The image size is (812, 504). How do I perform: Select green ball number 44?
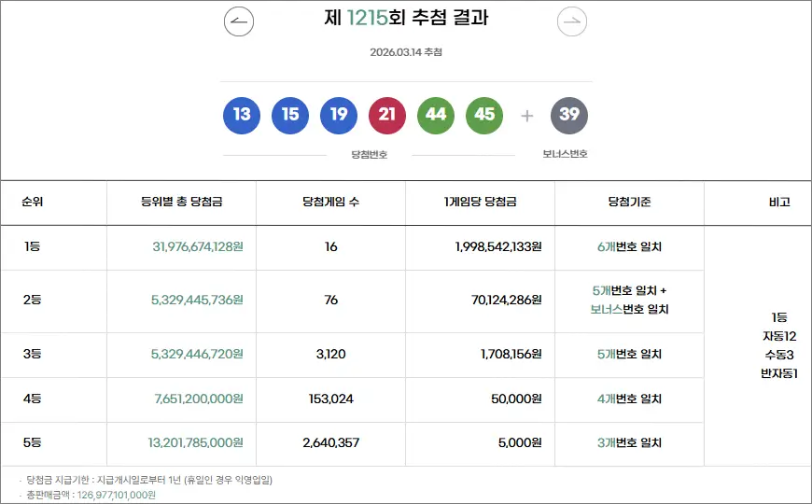point(436,115)
